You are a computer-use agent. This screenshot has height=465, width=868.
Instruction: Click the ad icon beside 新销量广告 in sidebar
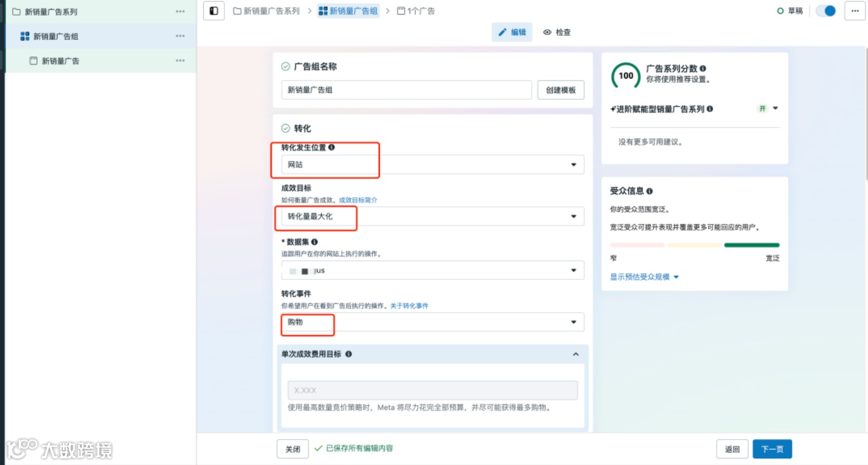(33, 61)
